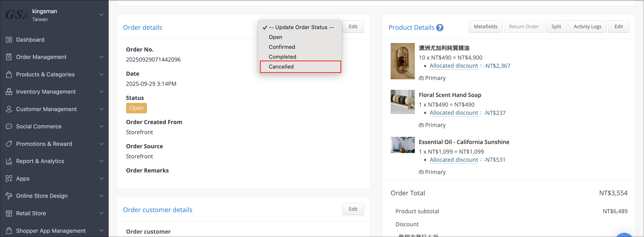Click the Essential Oil - California Sunshine title

[464, 142]
